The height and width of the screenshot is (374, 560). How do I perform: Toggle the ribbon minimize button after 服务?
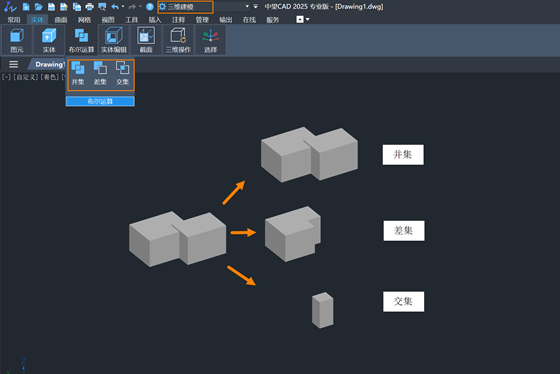pyautogui.click(x=300, y=19)
